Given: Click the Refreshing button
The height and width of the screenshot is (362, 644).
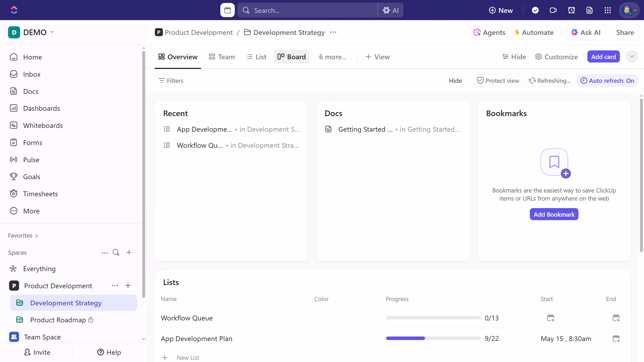Looking at the screenshot, I should 550,81.
